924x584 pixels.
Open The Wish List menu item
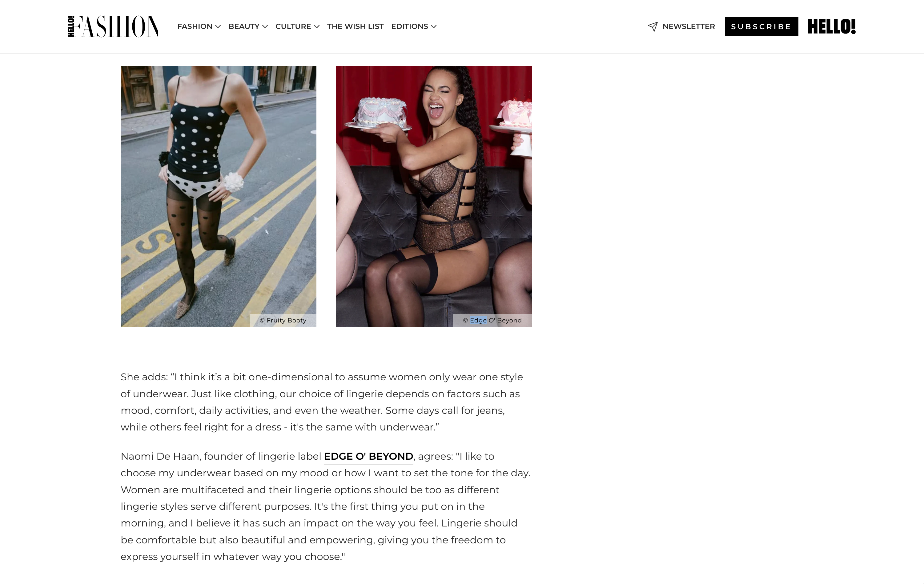pos(355,26)
